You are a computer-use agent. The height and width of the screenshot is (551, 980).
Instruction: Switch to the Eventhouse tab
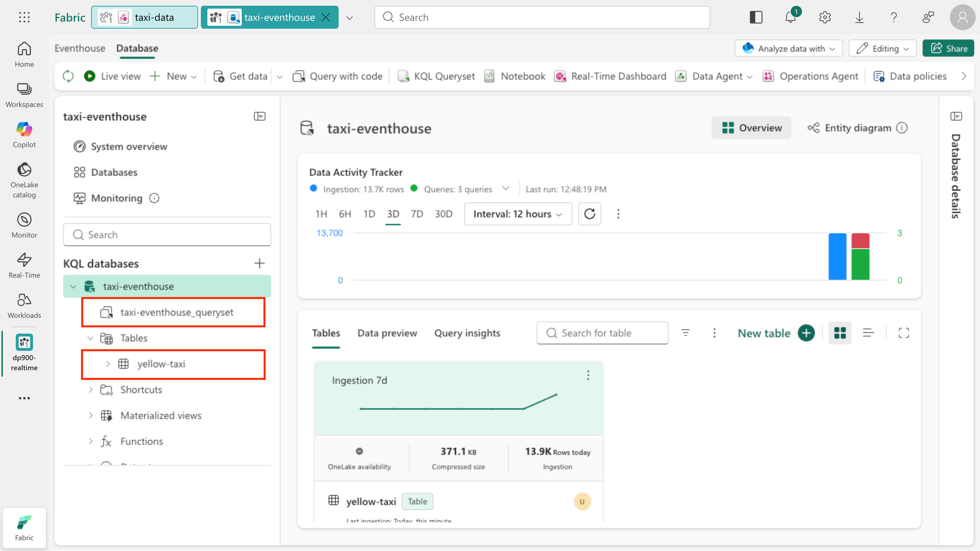(80, 48)
